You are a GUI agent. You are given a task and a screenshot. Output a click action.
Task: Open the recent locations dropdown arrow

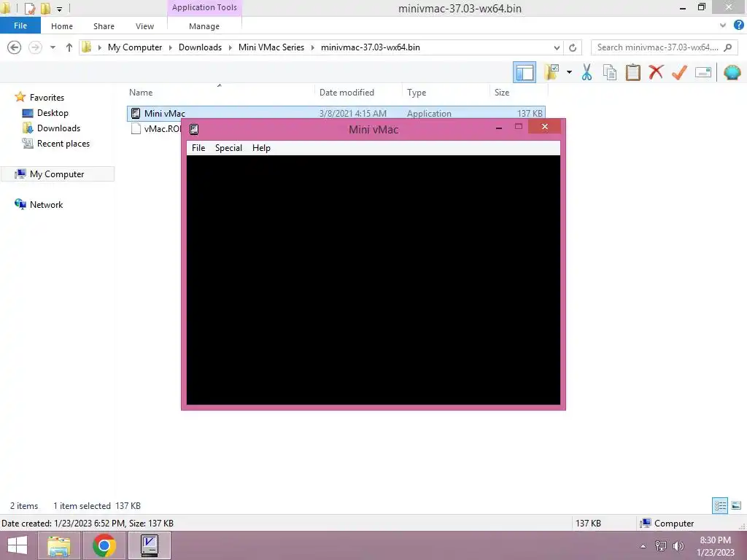click(53, 47)
